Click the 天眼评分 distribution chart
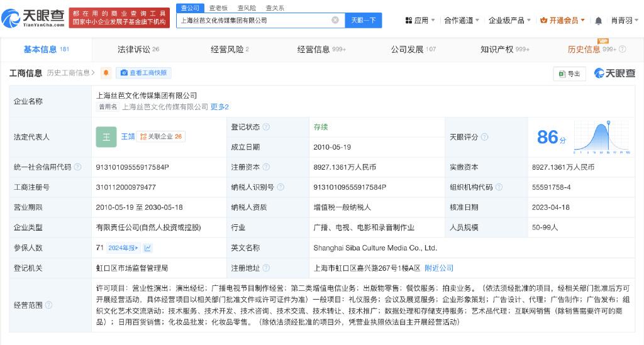The width and height of the screenshot is (644, 345). point(602,137)
